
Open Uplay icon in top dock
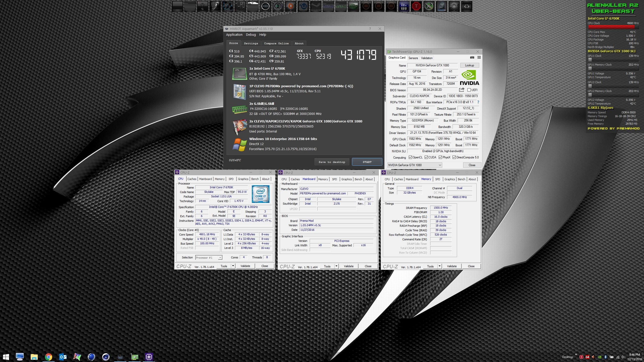click(x=303, y=6)
